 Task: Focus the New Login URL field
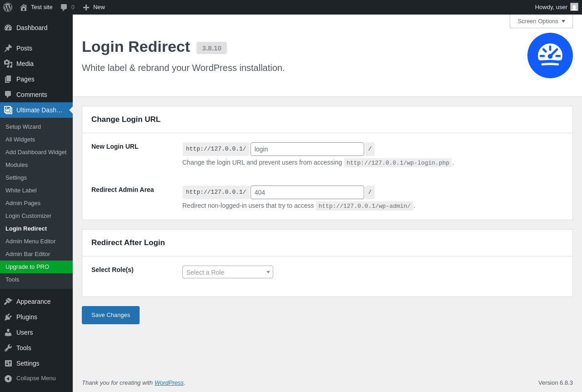[x=307, y=149]
